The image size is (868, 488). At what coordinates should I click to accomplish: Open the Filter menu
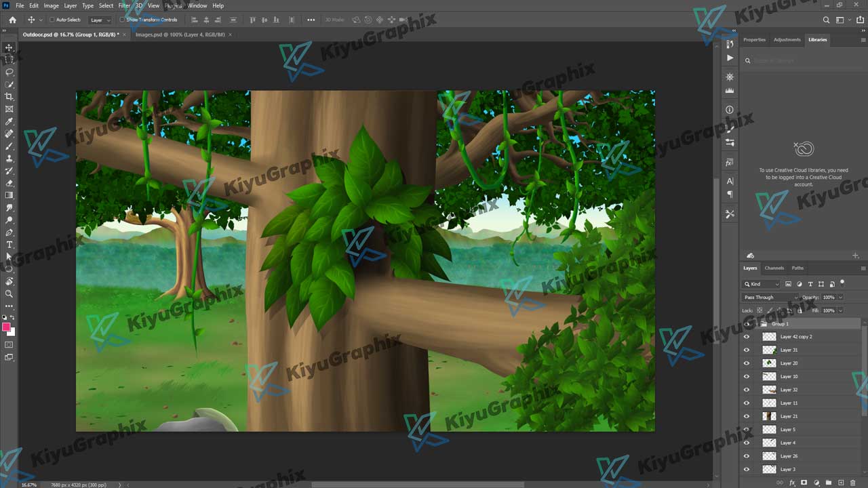coord(124,5)
